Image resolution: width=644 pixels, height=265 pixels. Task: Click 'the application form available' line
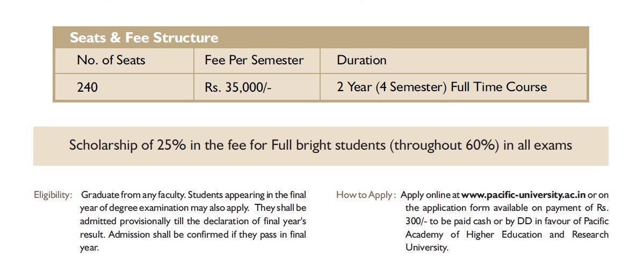(x=507, y=208)
